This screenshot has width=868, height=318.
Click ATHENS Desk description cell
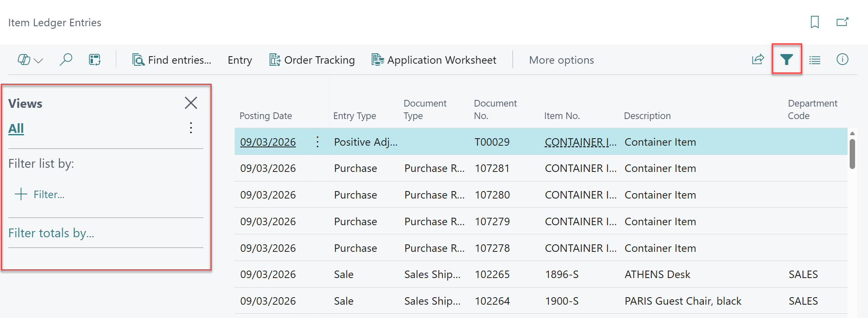coord(657,274)
